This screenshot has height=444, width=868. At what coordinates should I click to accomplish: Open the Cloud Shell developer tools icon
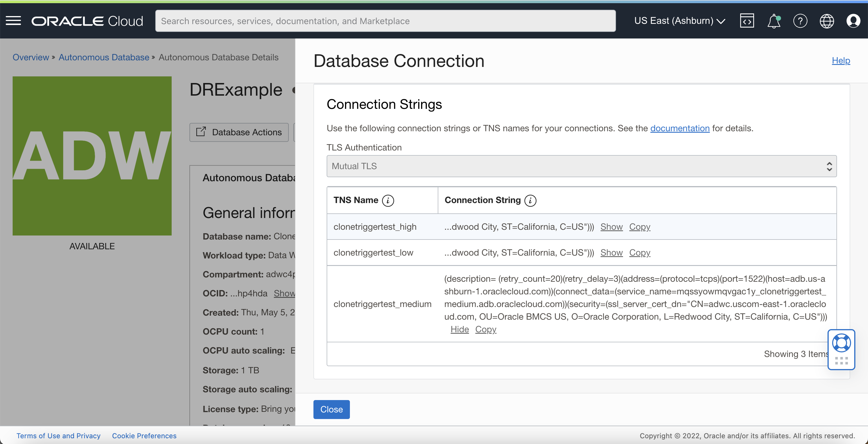(x=747, y=21)
